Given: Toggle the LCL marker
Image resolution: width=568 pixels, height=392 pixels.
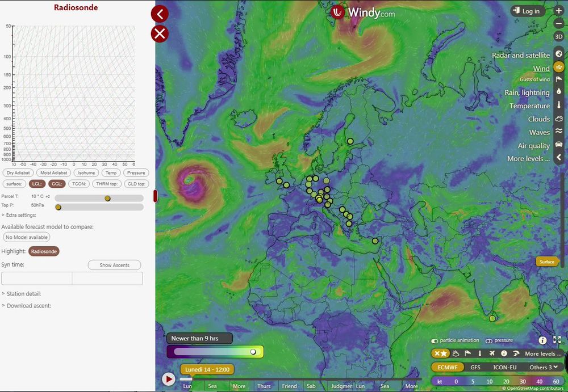Looking at the screenshot, I should tap(37, 184).
